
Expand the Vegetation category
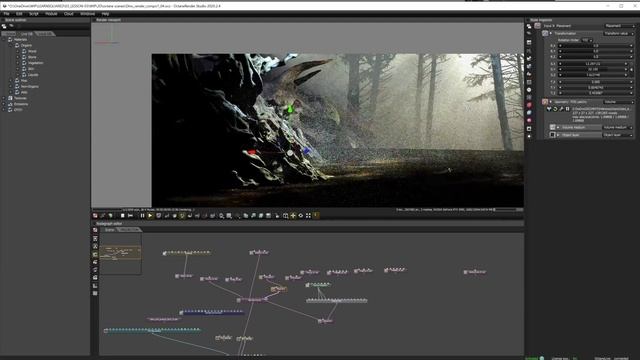(18, 63)
